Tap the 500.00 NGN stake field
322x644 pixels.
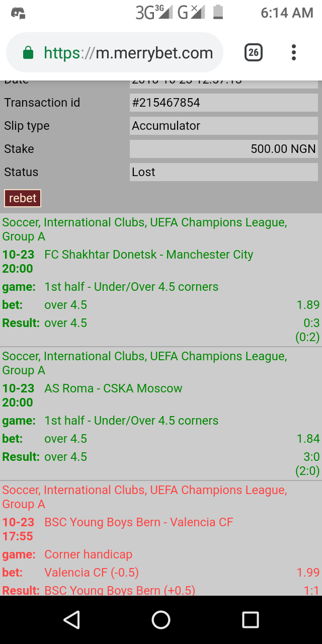224,149
